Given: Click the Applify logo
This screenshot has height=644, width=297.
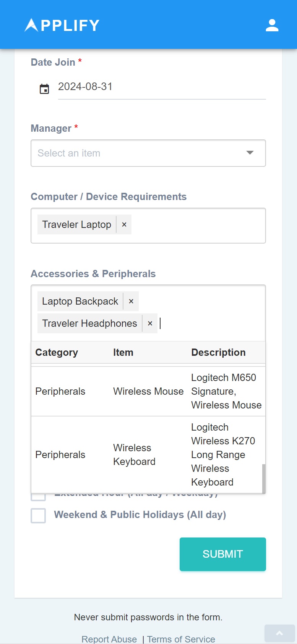Looking at the screenshot, I should (x=62, y=25).
